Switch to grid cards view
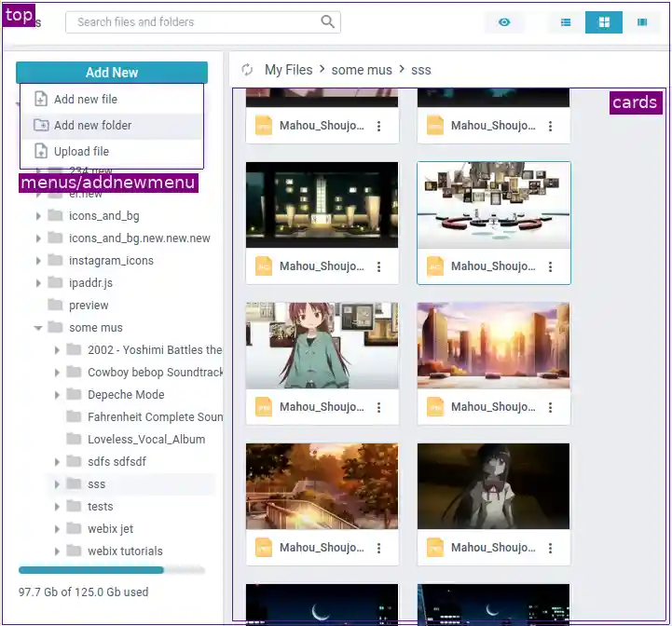This screenshot has width=672, height=626. pyautogui.click(x=603, y=22)
